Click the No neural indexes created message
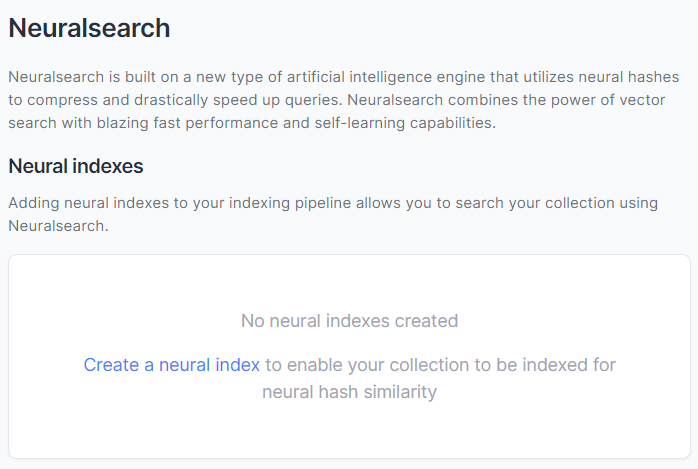This screenshot has height=469, width=698. click(x=349, y=321)
